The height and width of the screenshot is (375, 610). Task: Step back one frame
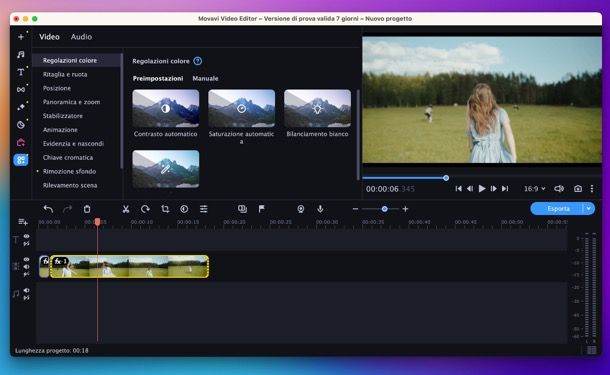click(470, 189)
